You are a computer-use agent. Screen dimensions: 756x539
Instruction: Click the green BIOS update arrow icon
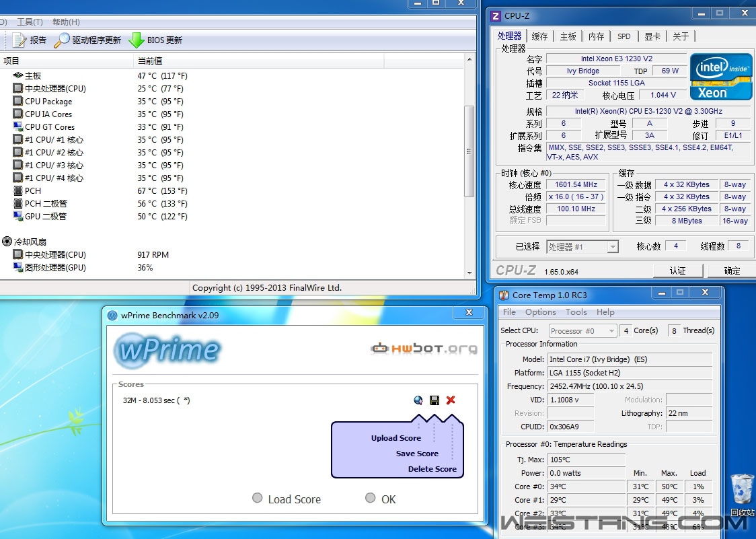pyautogui.click(x=137, y=40)
